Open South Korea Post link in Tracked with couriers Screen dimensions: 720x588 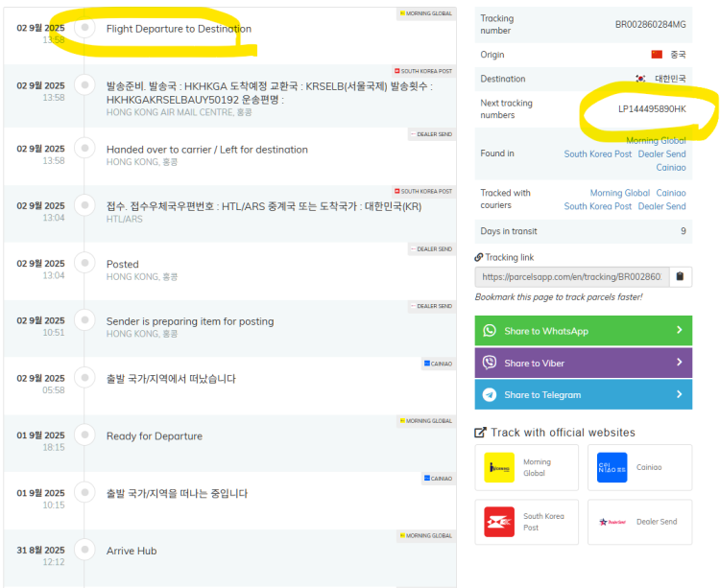pyautogui.click(x=598, y=206)
